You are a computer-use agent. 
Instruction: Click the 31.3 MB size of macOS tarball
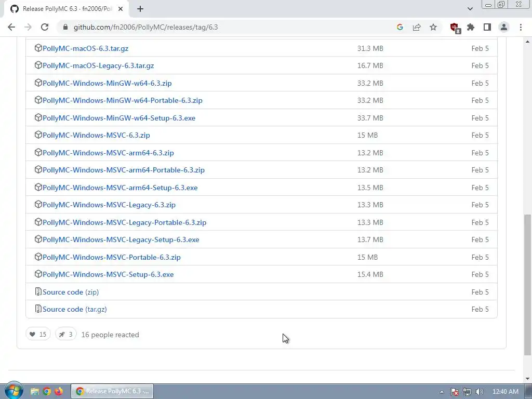click(x=370, y=48)
